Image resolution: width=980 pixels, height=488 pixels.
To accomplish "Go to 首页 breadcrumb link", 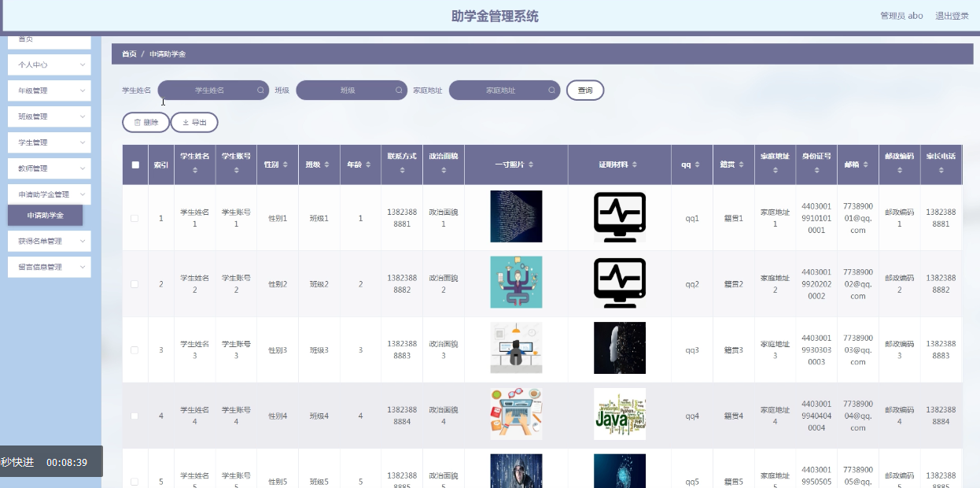I will point(129,54).
